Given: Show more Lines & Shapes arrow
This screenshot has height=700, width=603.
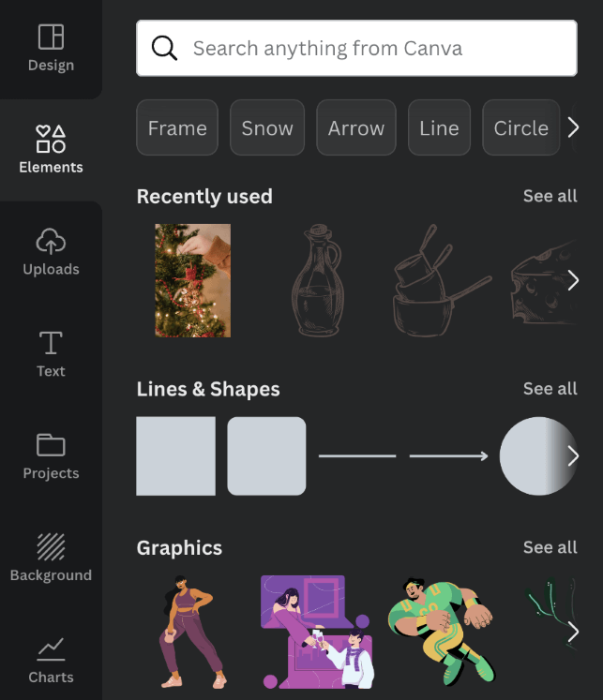Looking at the screenshot, I should pos(573,456).
